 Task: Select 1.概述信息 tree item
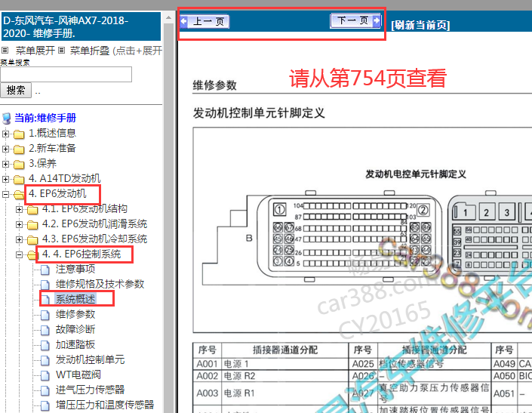click(52, 133)
